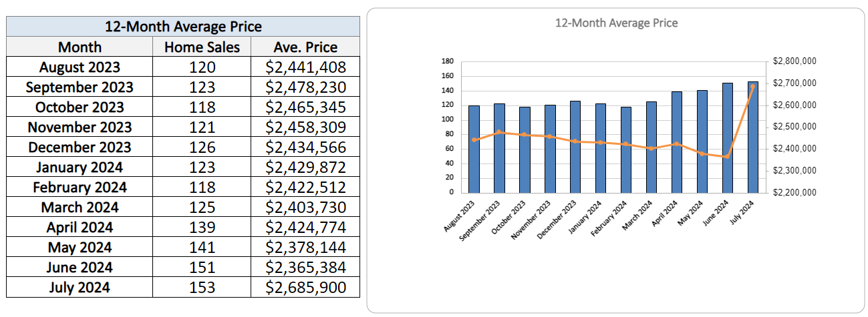The image size is (868, 317).
Task: Click the price $2,365,384
Action: [305, 267]
